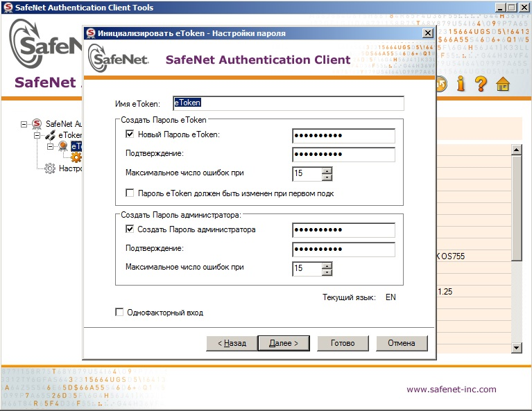
Task: Click the scroll down arrow in main window
Action: pos(516,348)
